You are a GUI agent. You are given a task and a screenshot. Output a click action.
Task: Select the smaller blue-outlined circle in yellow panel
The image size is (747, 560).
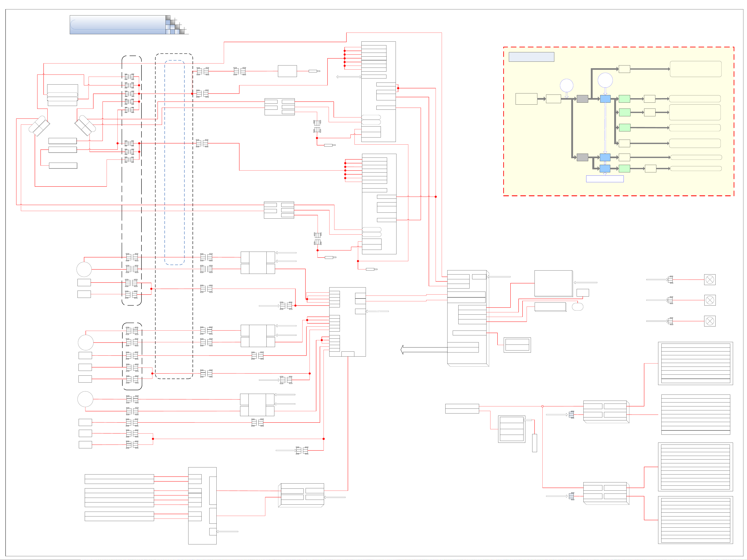coord(566,85)
